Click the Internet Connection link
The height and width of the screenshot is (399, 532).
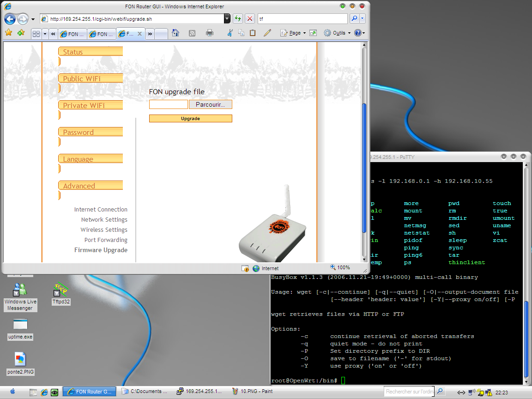(x=101, y=209)
